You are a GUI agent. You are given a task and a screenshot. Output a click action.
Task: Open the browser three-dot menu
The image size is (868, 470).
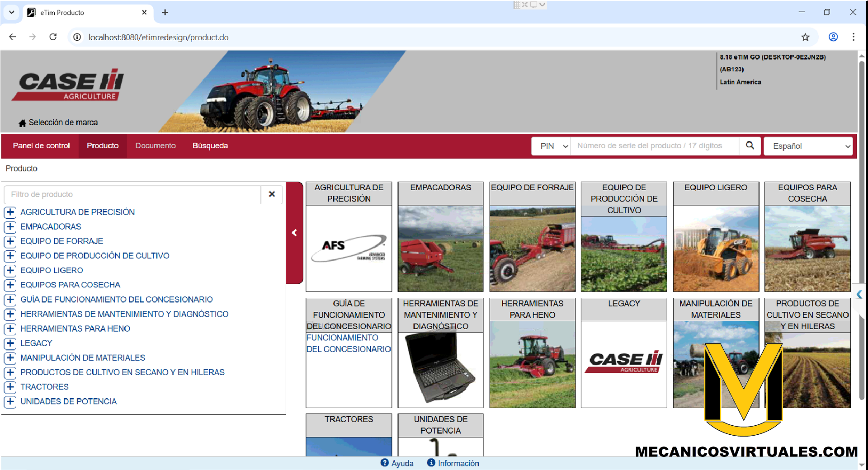[x=854, y=37]
